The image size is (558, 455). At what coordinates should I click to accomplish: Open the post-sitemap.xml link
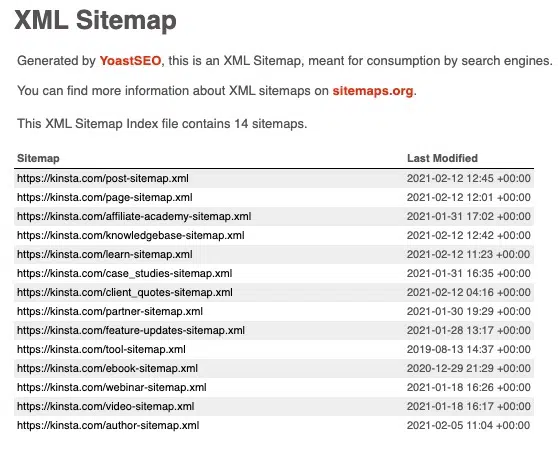click(x=103, y=178)
